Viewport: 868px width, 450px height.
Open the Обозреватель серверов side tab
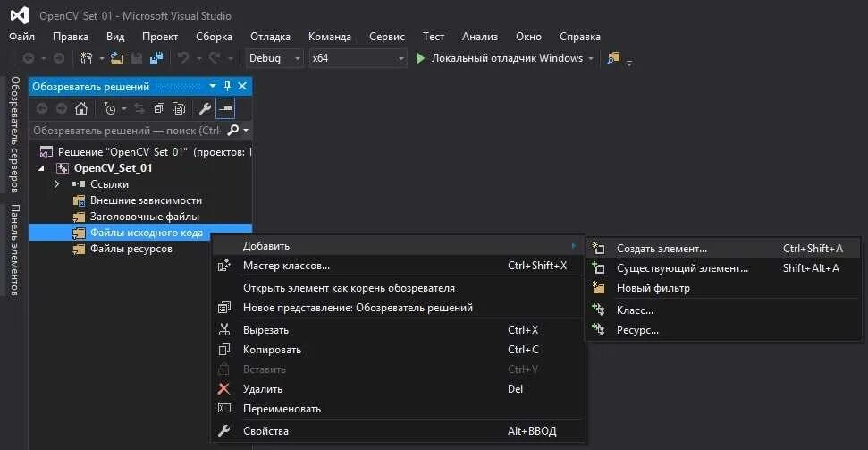pyautogui.click(x=15, y=134)
